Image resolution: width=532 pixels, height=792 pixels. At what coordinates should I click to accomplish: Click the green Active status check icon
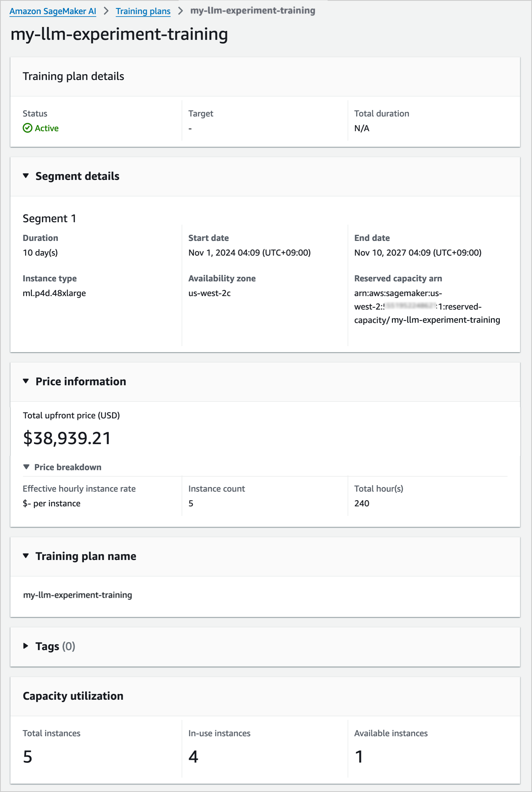[28, 128]
